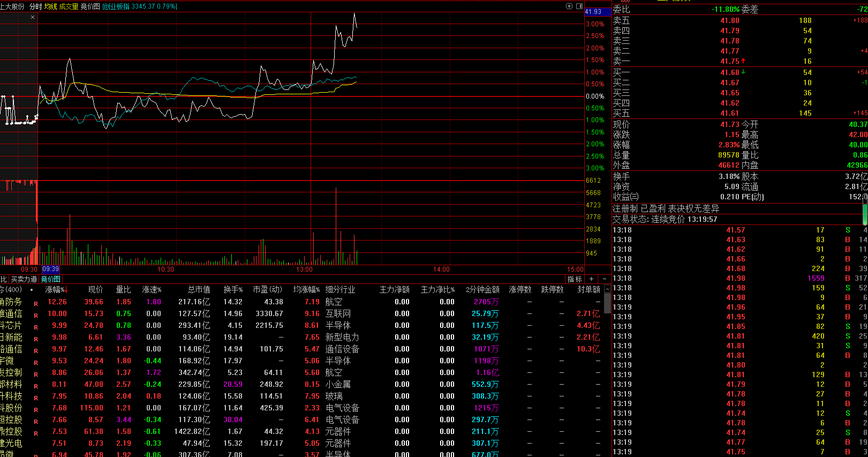868x457 pixels.
Task: Click the plus button beside 指标
Action: pos(591,279)
